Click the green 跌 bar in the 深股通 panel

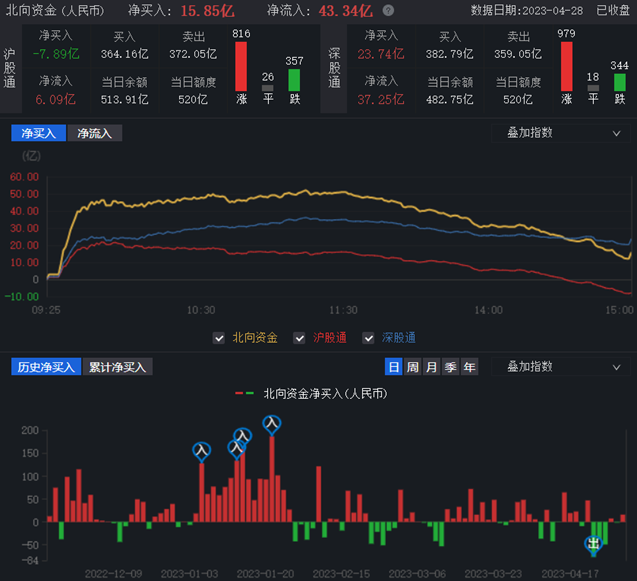(620, 80)
